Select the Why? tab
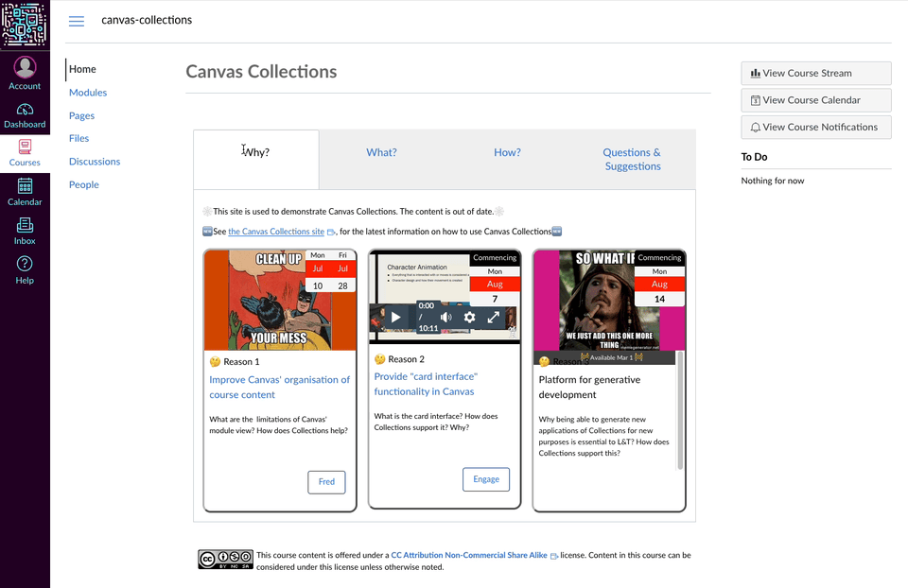Screen dimensions: 908x588 point(256,159)
